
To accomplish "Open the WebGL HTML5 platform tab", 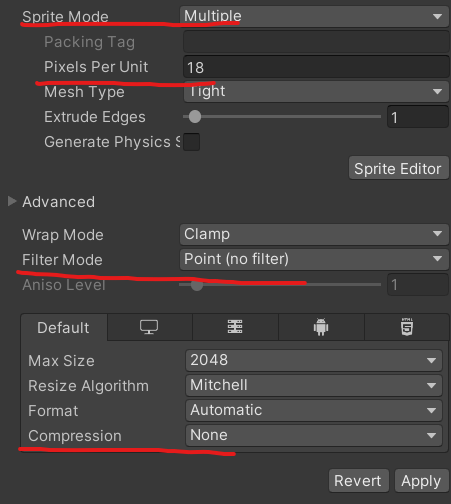I will pyautogui.click(x=407, y=327).
